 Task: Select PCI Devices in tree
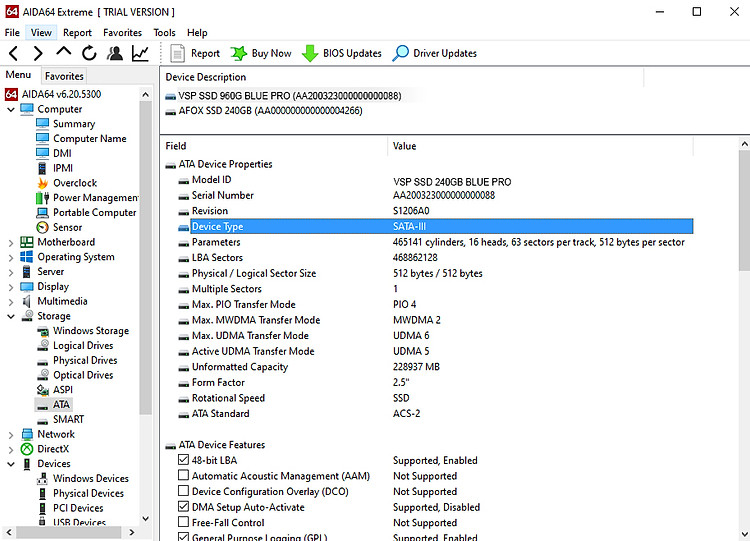(78, 508)
